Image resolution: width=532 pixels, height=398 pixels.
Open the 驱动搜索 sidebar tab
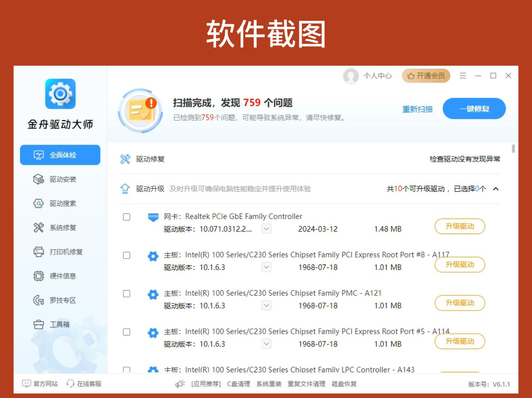point(60,203)
